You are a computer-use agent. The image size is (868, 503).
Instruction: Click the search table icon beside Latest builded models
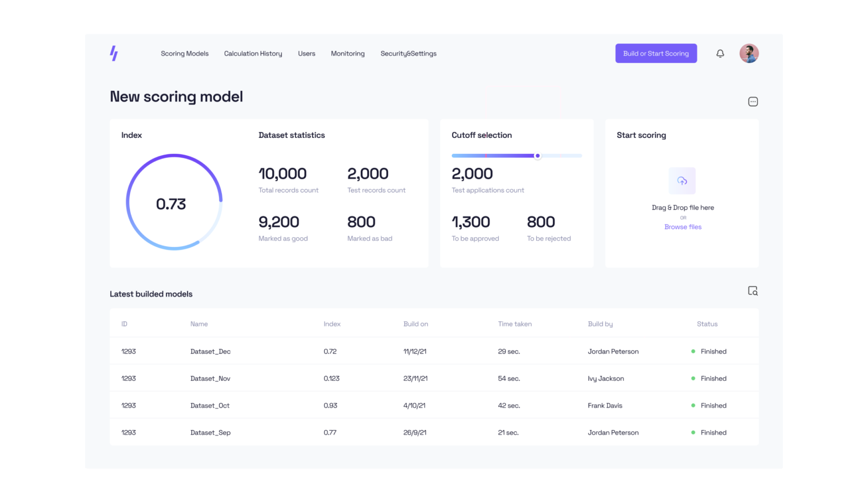coord(753,291)
